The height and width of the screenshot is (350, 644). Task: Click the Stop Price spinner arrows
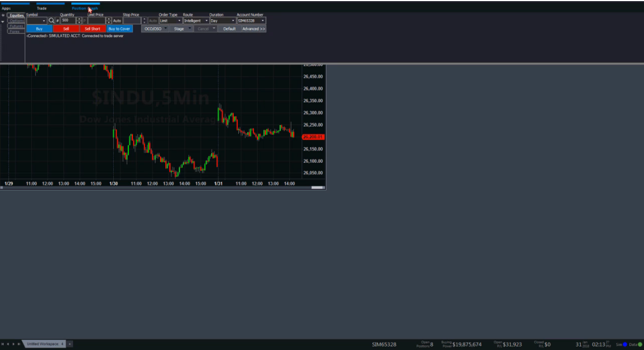pyautogui.click(x=144, y=20)
